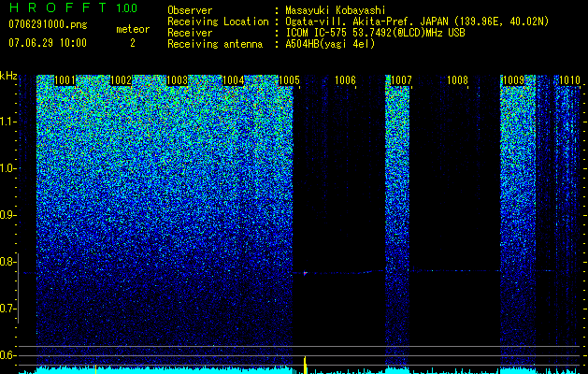Viewport: 588px width, 374px height.
Task: Click the Receiving antenna label
Action: click(x=215, y=44)
